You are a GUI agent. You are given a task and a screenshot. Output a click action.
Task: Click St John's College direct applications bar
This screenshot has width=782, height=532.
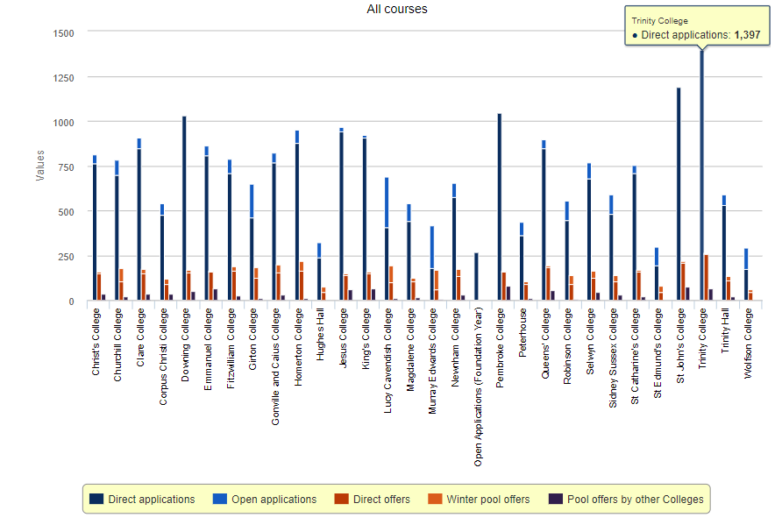pyautogui.click(x=679, y=194)
